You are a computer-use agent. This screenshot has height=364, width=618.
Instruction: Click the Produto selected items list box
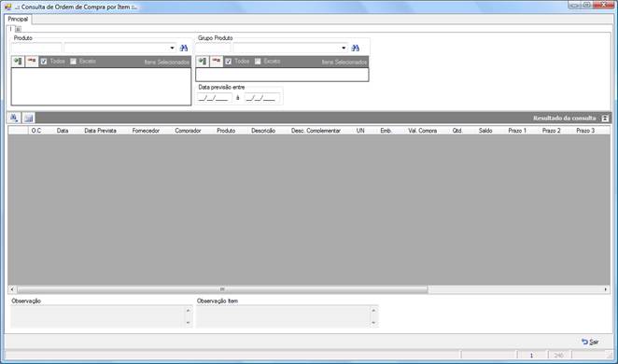point(101,87)
